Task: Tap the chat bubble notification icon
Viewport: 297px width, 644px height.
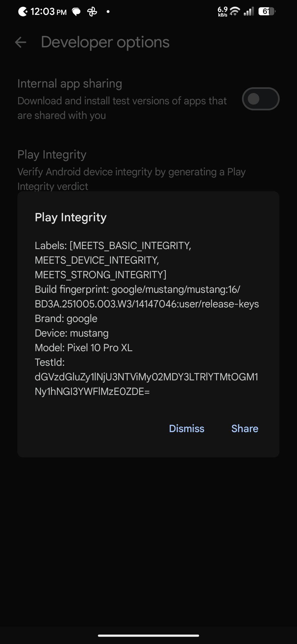Action: 76,12
